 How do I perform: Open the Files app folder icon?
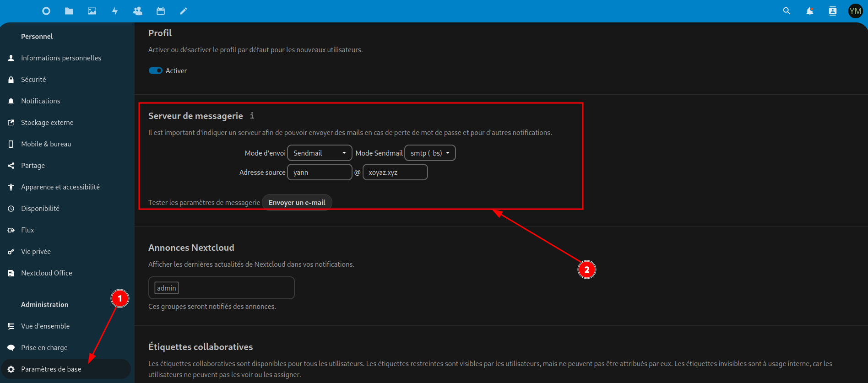pos(69,11)
